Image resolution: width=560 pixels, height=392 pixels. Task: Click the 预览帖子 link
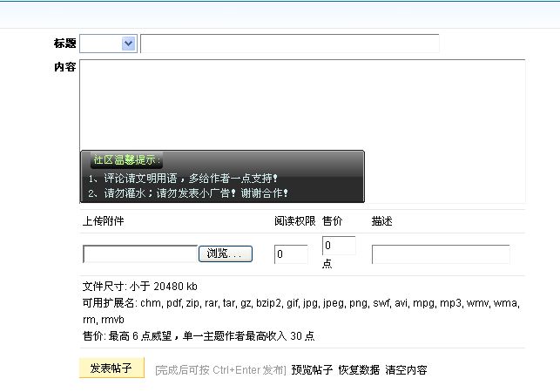click(x=312, y=370)
